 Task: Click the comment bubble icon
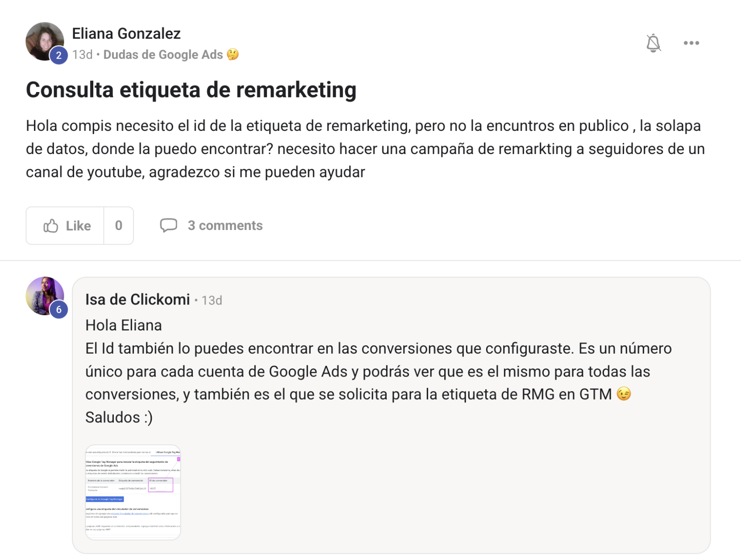[x=169, y=226]
